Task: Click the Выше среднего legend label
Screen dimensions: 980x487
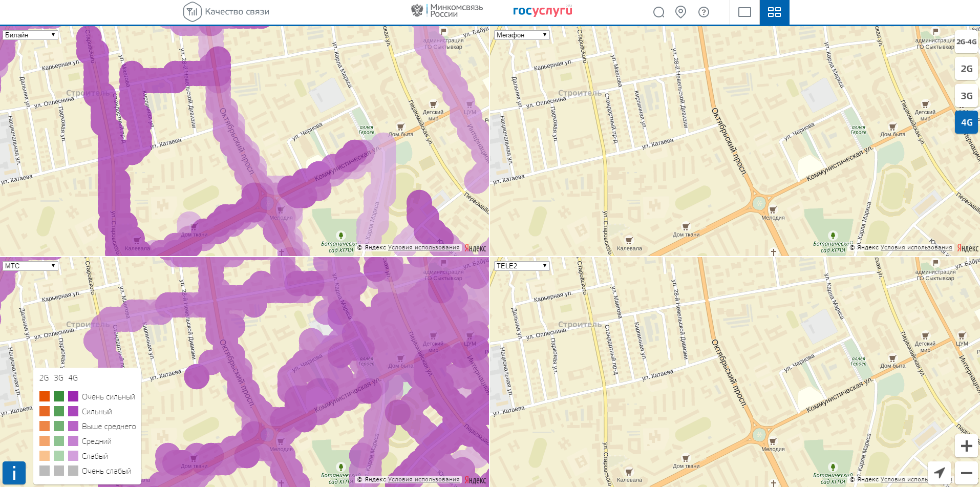Action: click(109, 427)
